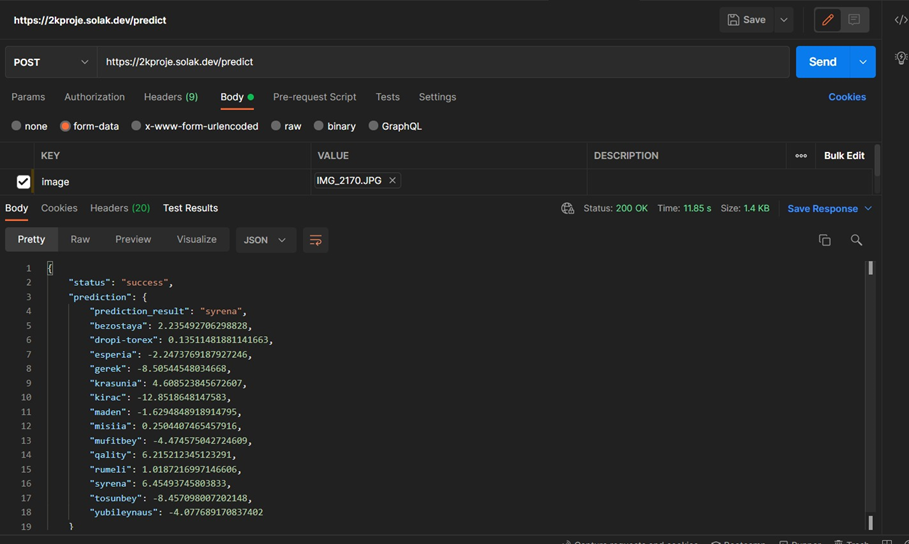Select the GraphQL body type
This screenshot has width=909, height=544.
pyautogui.click(x=373, y=126)
